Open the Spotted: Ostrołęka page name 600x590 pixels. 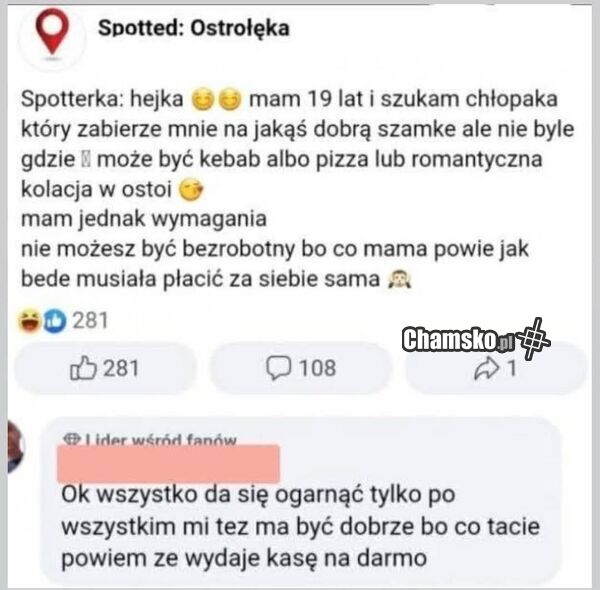194,28
